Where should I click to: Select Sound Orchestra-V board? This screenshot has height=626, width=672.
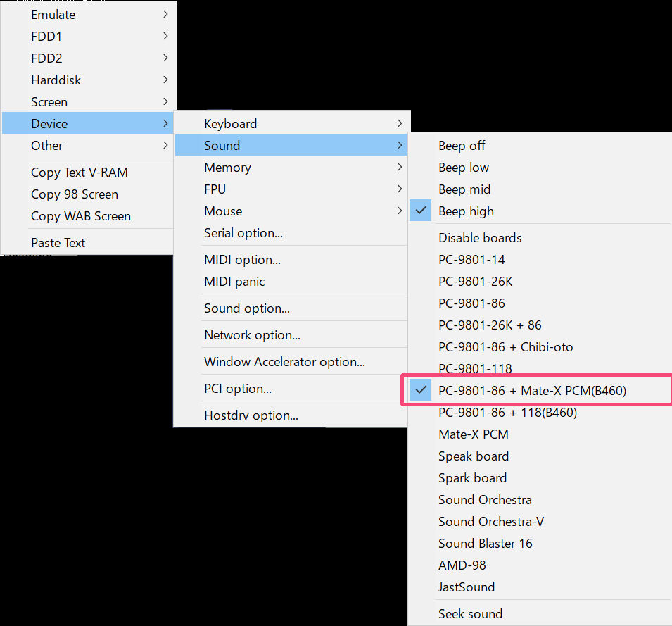[x=540, y=522]
